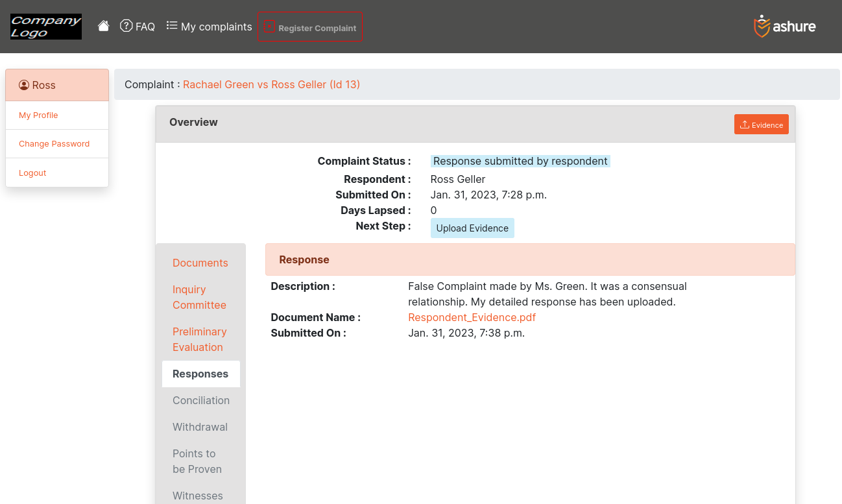Click the Overview panel heading
Viewport: 842px width, 504px height.
193,122
